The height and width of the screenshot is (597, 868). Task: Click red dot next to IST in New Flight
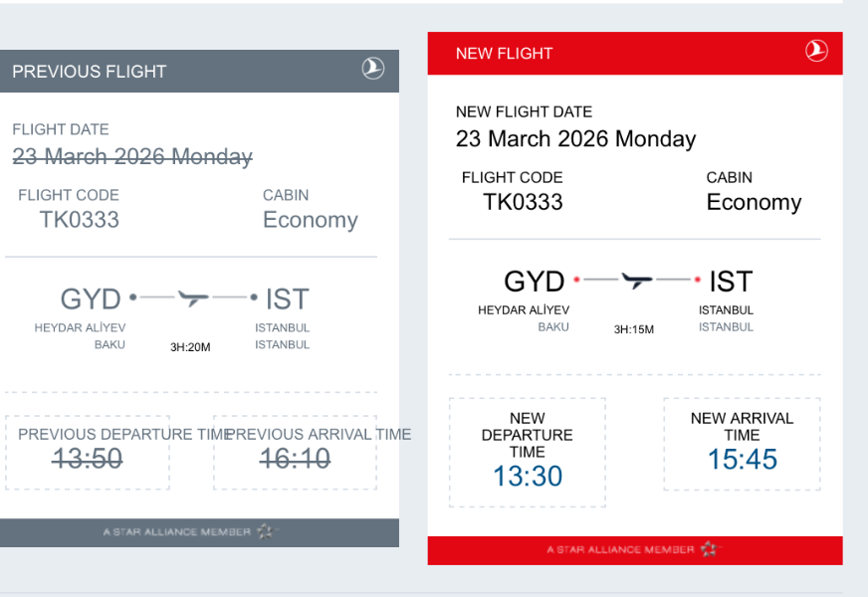coord(698,280)
